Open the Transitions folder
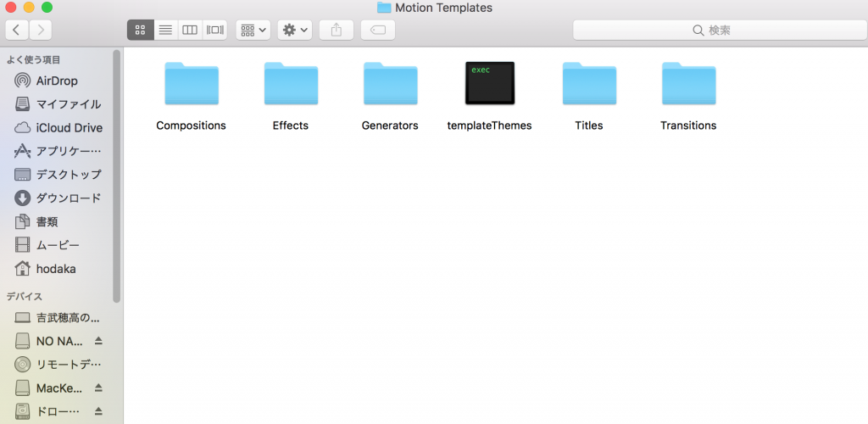 click(688, 84)
